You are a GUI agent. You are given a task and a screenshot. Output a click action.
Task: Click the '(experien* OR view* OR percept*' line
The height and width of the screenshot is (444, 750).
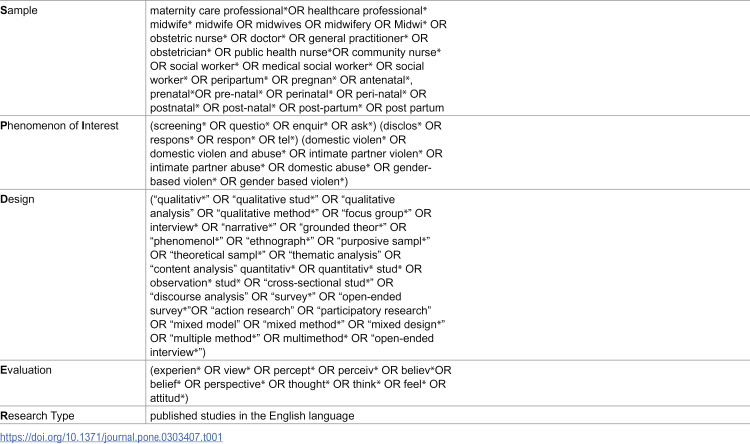(x=301, y=370)
